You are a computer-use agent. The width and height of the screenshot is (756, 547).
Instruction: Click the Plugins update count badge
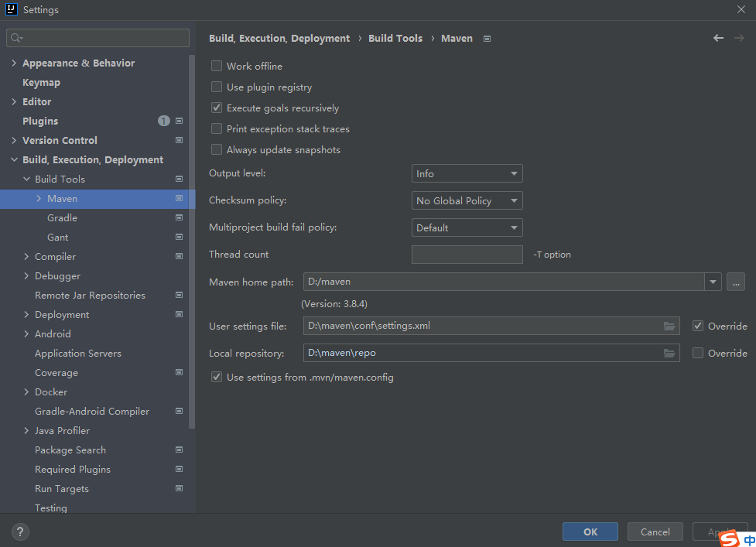164,121
